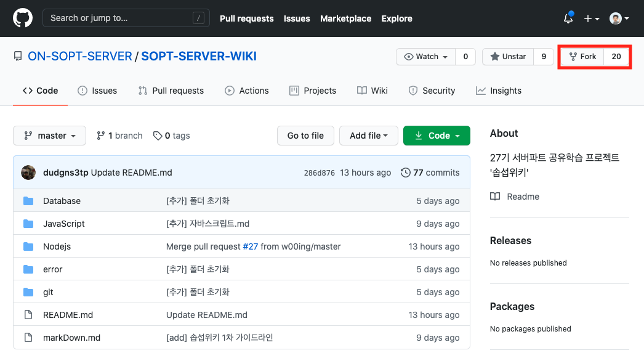This screenshot has height=358, width=644.
Task: Click the markDown.md file icon
Action: pos(28,338)
